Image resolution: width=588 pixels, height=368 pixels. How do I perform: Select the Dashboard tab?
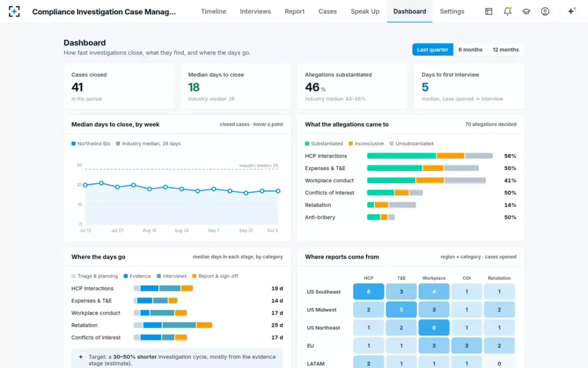[x=410, y=11]
